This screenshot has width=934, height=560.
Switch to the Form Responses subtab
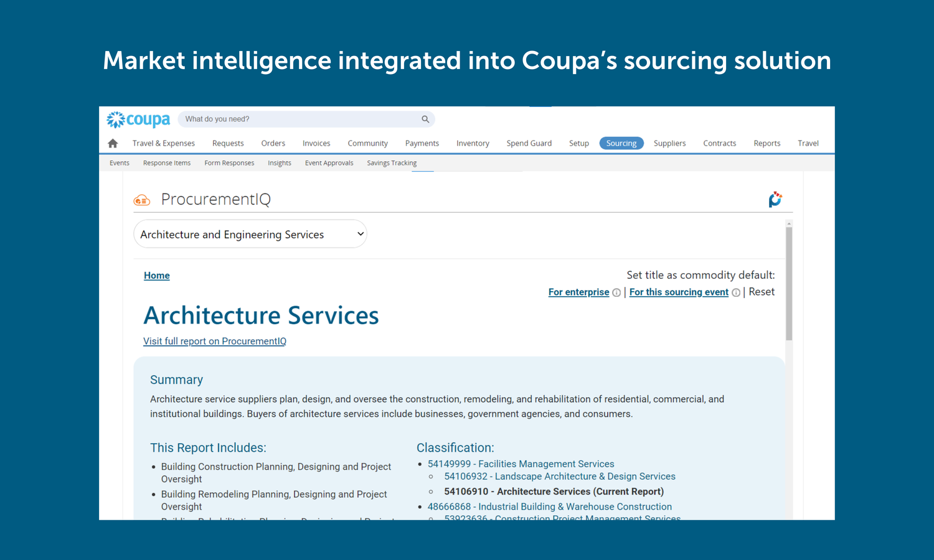point(229,163)
